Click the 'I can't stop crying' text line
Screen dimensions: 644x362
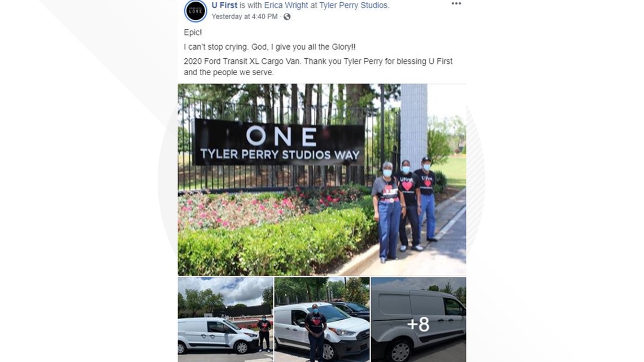pyautogui.click(x=269, y=47)
